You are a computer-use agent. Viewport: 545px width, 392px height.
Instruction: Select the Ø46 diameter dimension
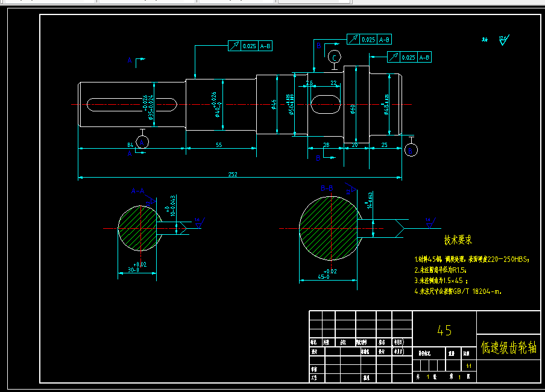[274, 105]
